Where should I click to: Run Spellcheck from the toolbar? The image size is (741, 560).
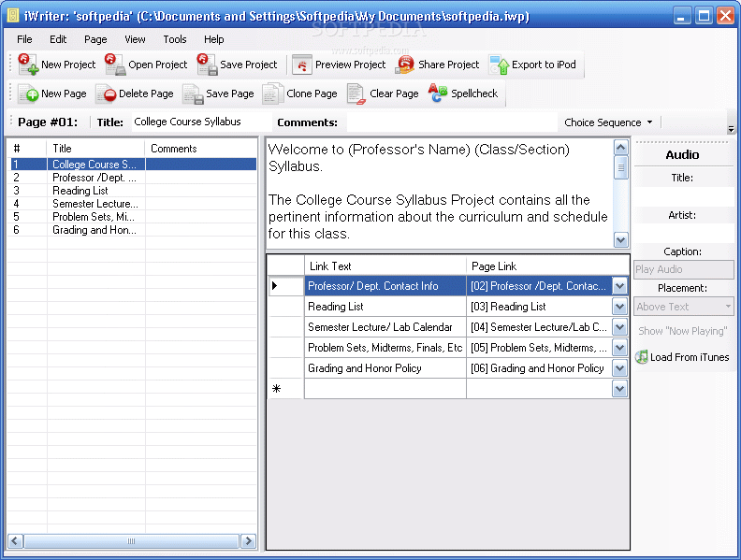coord(438,93)
